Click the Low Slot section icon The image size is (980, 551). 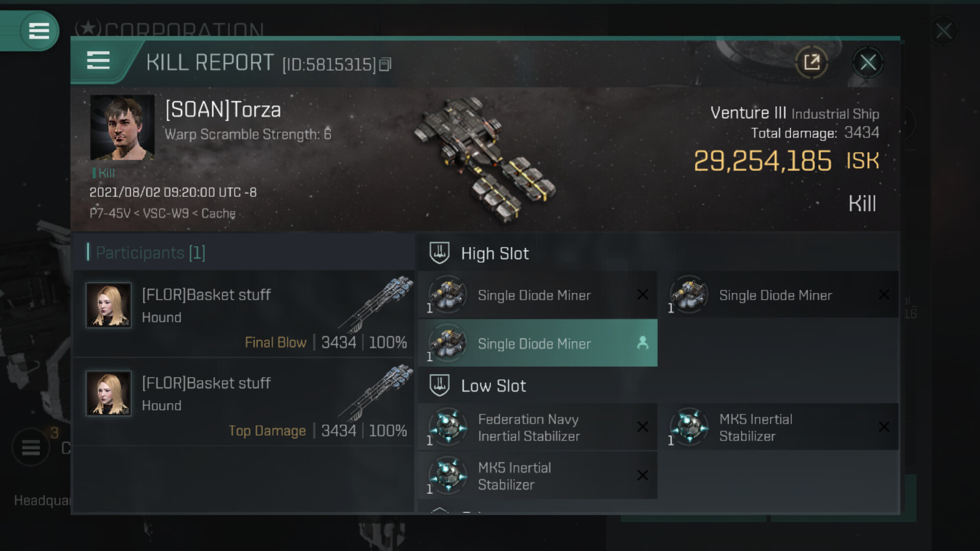tap(439, 386)
